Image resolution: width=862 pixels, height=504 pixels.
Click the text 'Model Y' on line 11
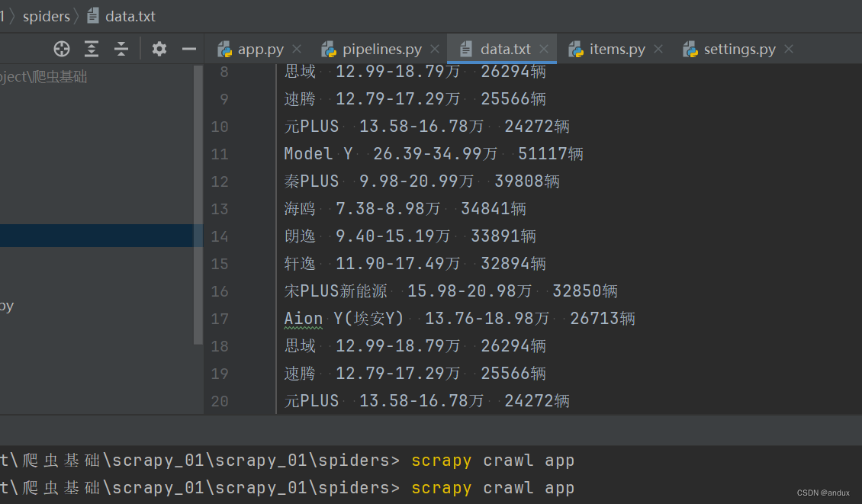(318, 154)
